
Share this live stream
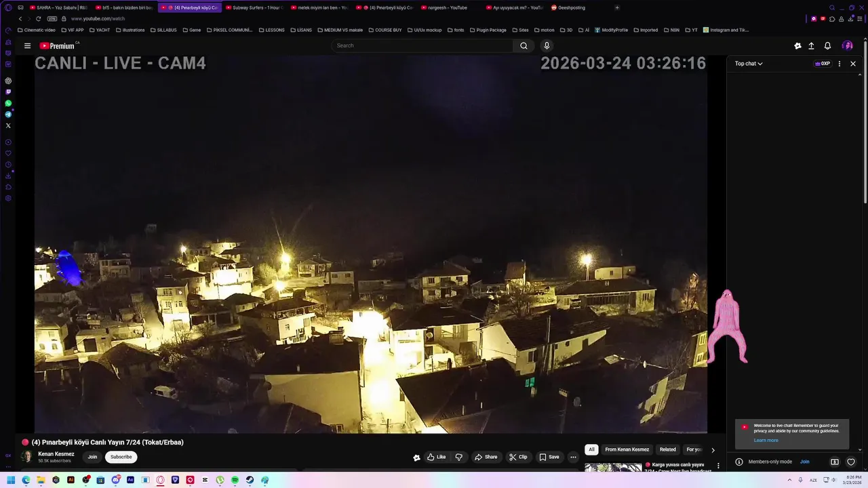[x=486, y=457]
